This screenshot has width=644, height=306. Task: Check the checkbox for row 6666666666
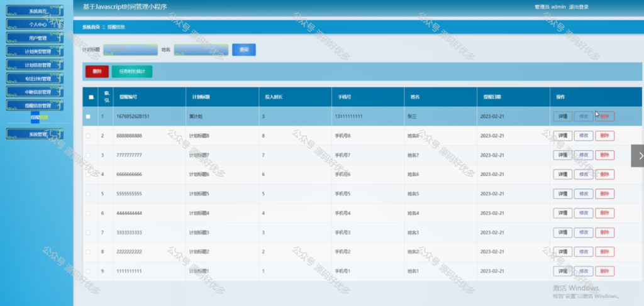(88, 174)
